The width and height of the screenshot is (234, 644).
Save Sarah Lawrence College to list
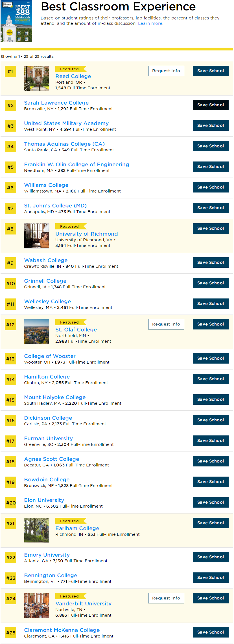210,105
